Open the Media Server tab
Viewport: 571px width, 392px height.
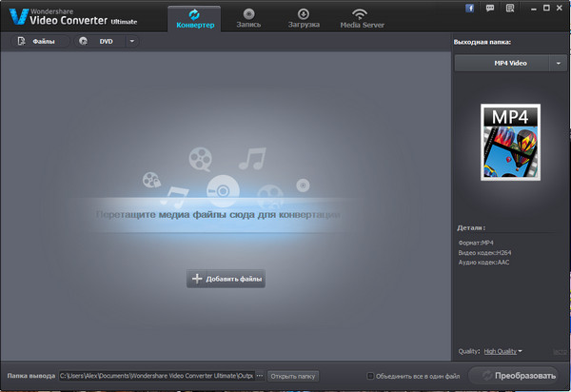click(359, 17)
